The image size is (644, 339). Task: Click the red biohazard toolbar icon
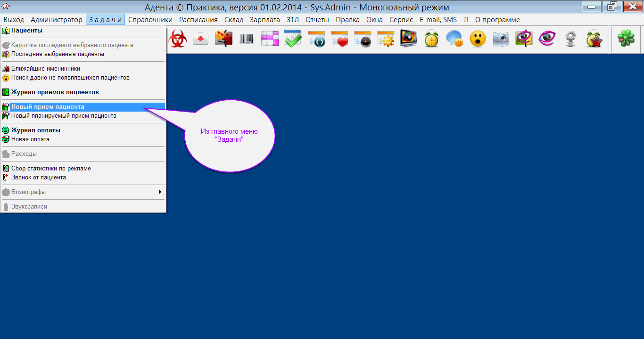coord(178,39)
